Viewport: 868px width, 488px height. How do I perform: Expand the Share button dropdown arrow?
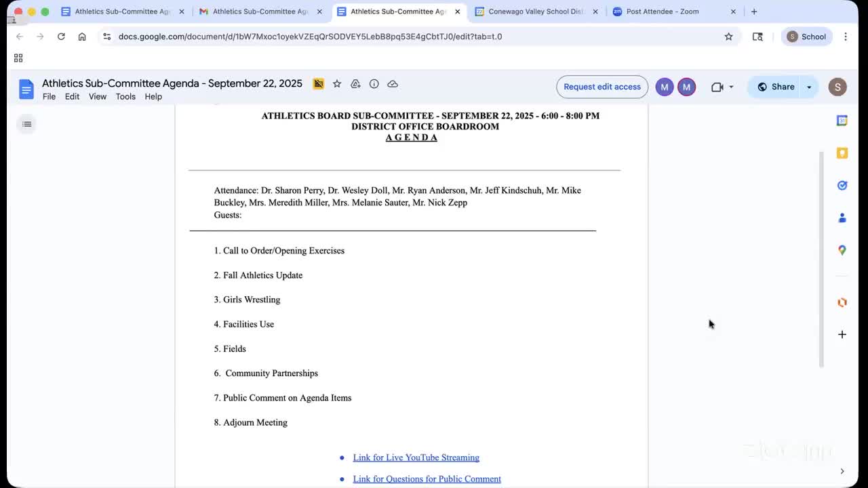[809, 87]
